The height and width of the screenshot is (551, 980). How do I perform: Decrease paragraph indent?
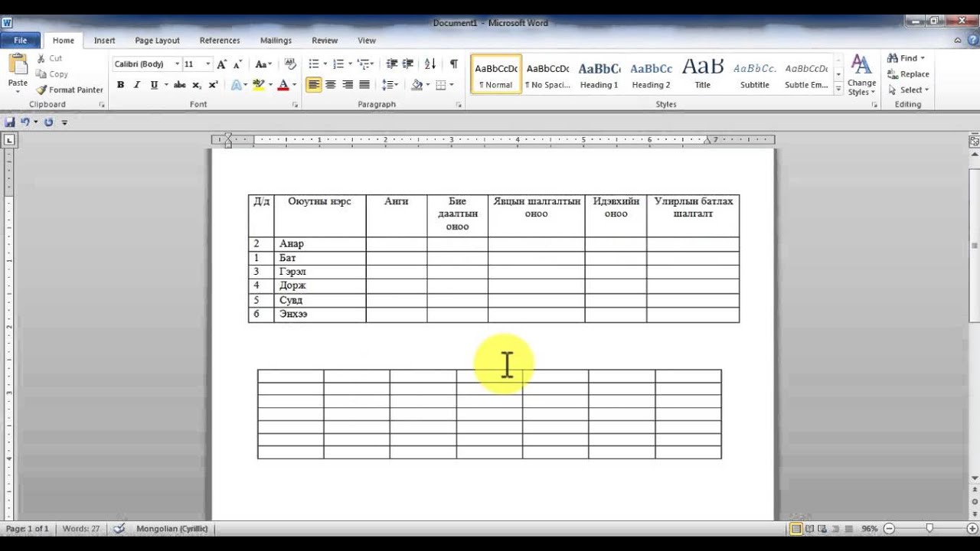coord(392,64)
